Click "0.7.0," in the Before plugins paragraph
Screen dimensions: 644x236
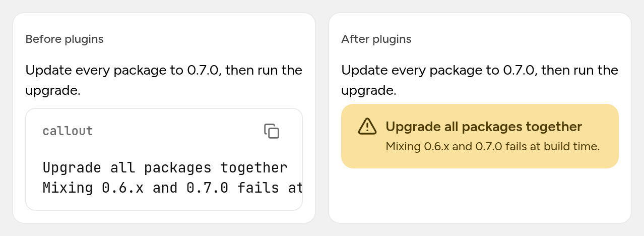(x=204, y=70)
